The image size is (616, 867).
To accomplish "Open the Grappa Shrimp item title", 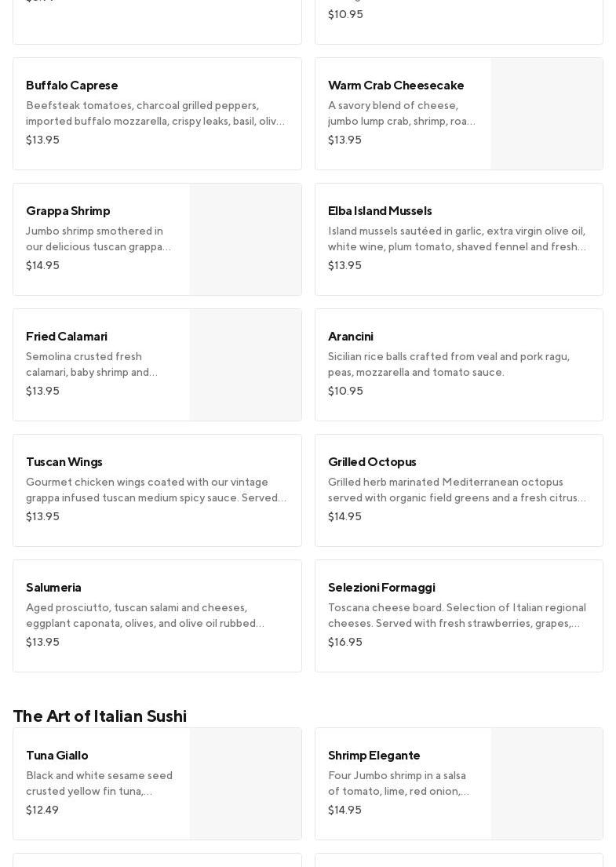I will pos(68,211).
